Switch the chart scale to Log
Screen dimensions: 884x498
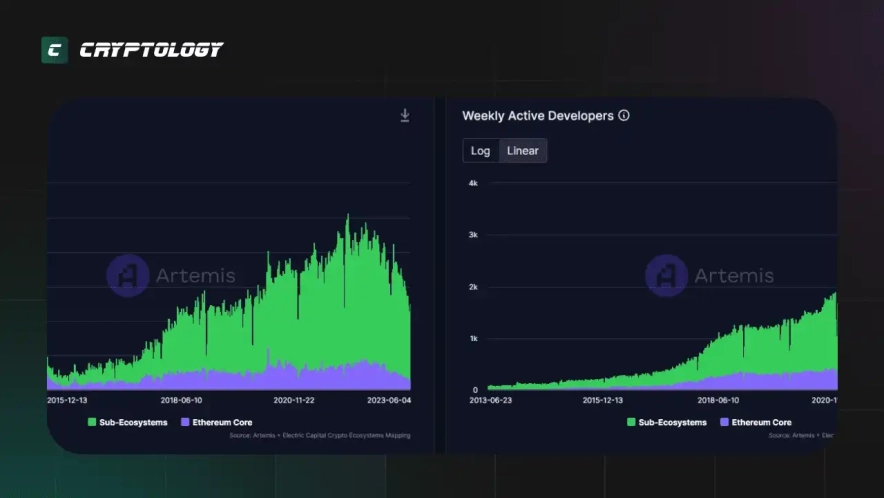[x=481, y=151]
